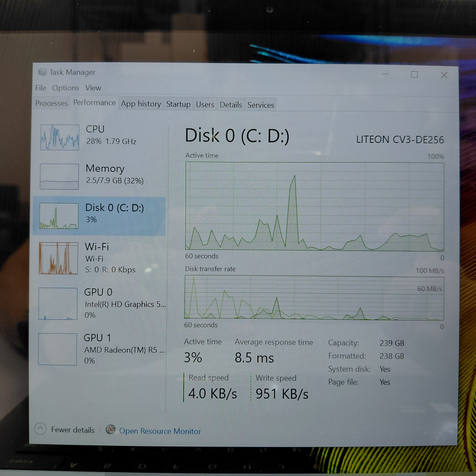Switch to the Details tab

tap(231, 105)
